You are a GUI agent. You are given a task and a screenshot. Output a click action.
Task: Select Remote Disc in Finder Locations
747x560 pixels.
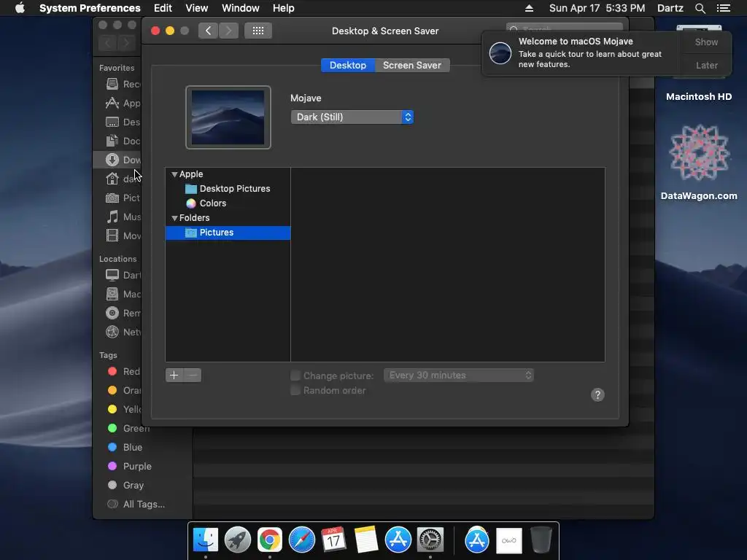click(123, 313)
